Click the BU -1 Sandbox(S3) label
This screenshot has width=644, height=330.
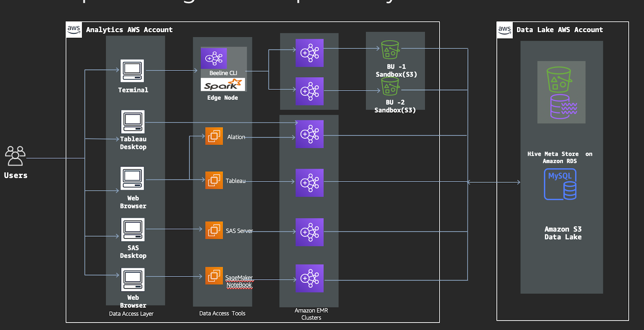(x=396, y=70)
